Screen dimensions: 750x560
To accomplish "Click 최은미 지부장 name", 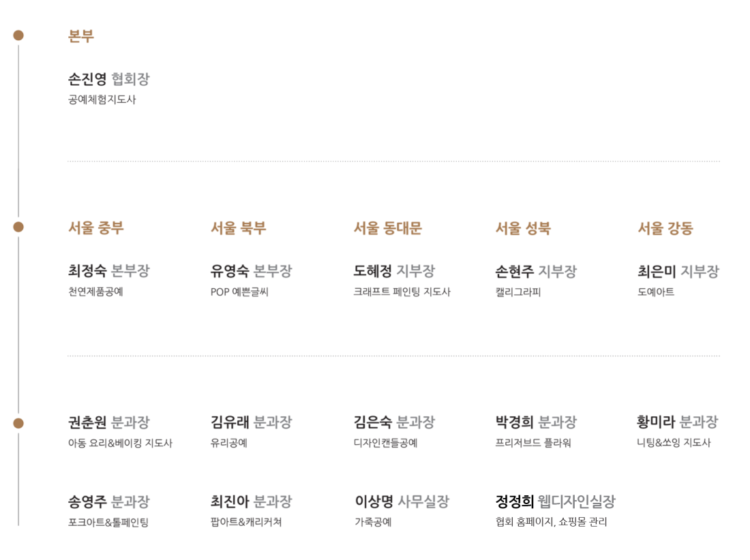I will [x=678, y=271].
